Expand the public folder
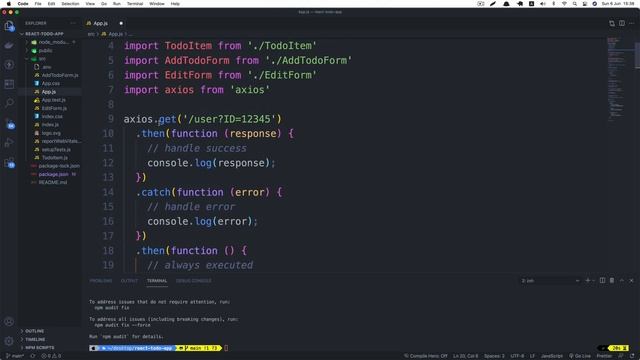Screen dimensions: 640x360 click(46, 51)
